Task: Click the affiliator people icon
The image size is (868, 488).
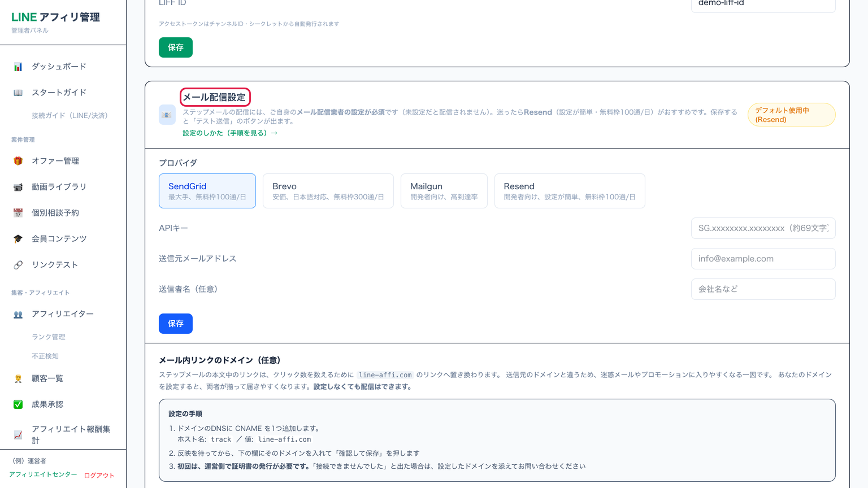Action: click(x=18, y=314)
